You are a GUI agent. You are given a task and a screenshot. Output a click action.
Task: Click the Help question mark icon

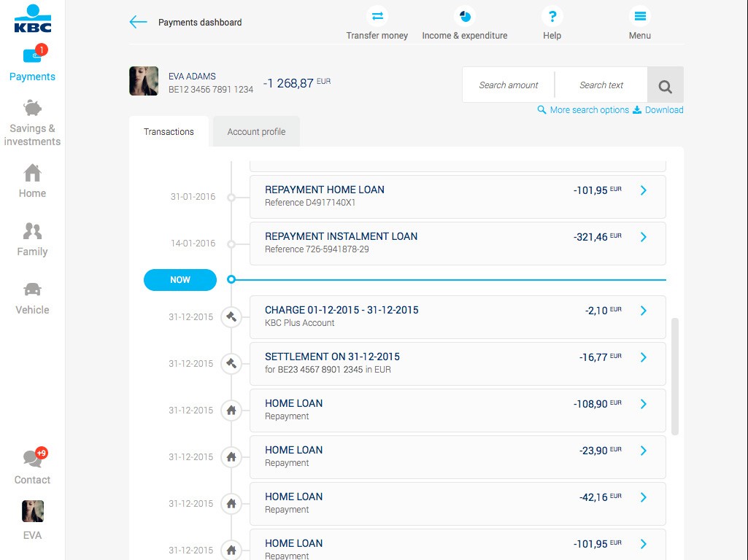[x=552, y=17]
